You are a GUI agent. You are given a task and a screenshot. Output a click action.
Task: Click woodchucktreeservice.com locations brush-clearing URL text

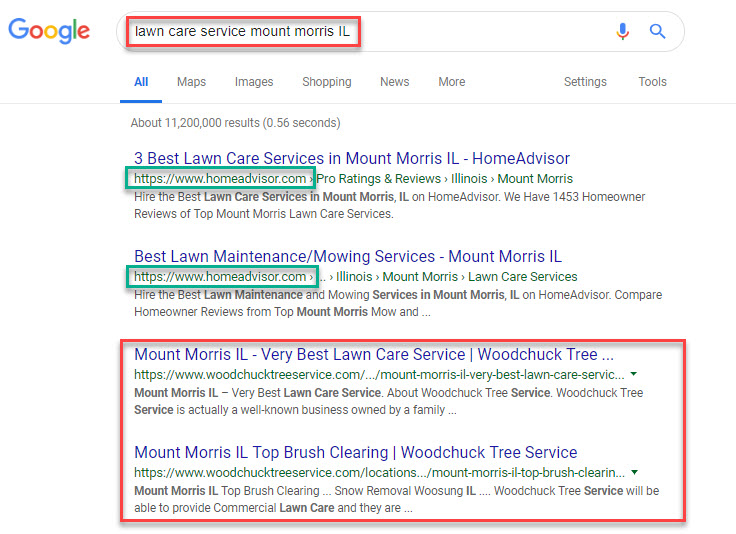(379, 473)
